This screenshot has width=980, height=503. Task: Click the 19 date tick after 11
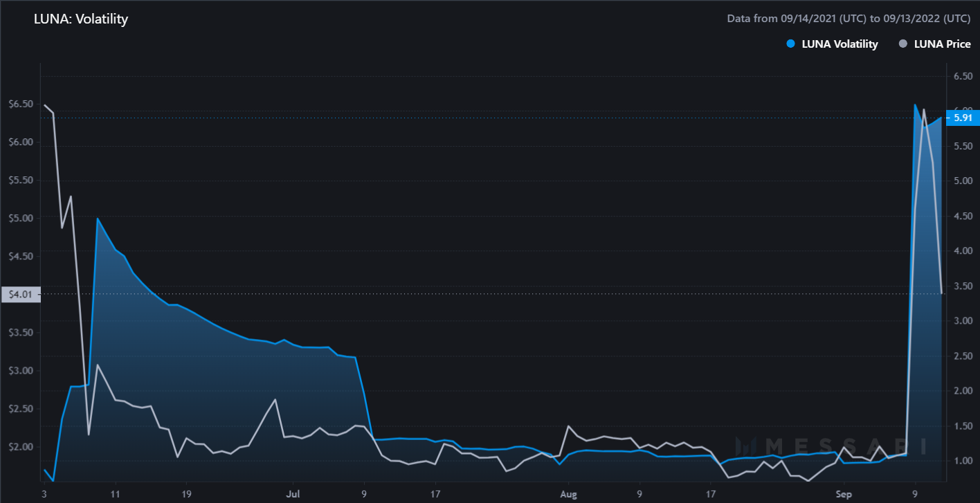point(186,495)
